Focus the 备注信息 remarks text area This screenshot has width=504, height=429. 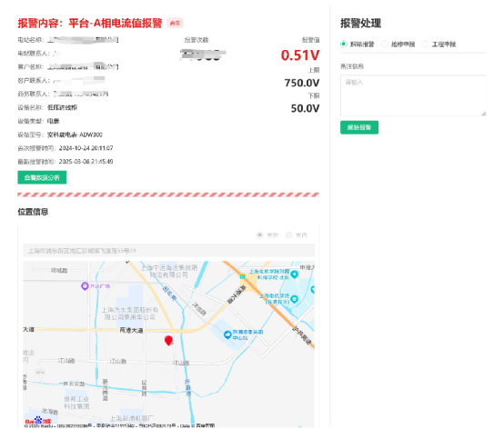[413, 95]
